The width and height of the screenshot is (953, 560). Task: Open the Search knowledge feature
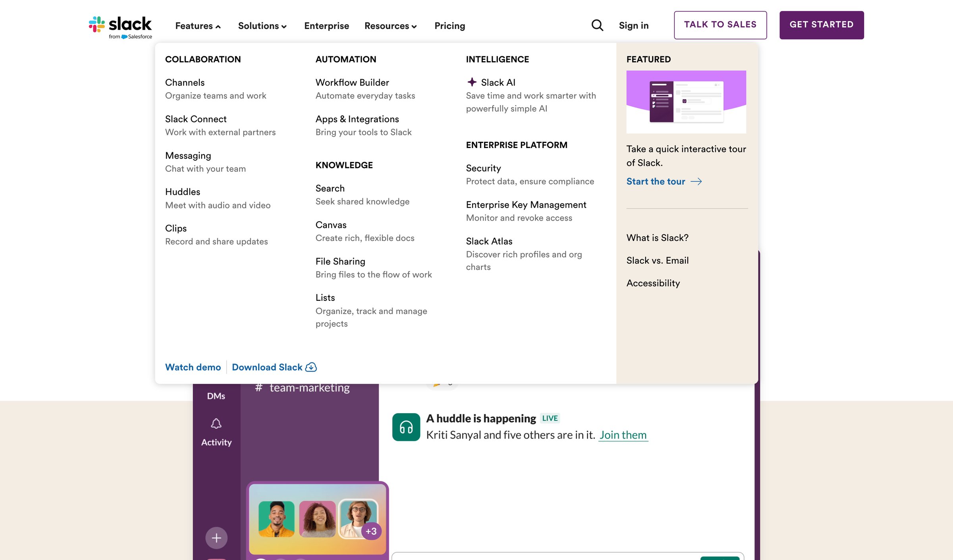[x=330, y=189]
